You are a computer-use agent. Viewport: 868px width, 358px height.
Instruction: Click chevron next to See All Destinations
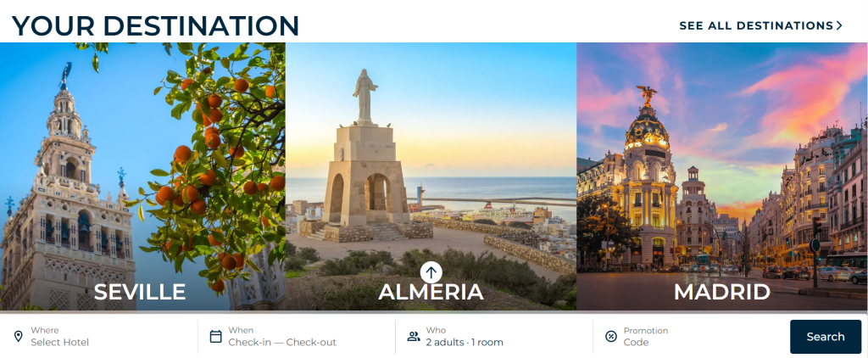click(839, 25)
